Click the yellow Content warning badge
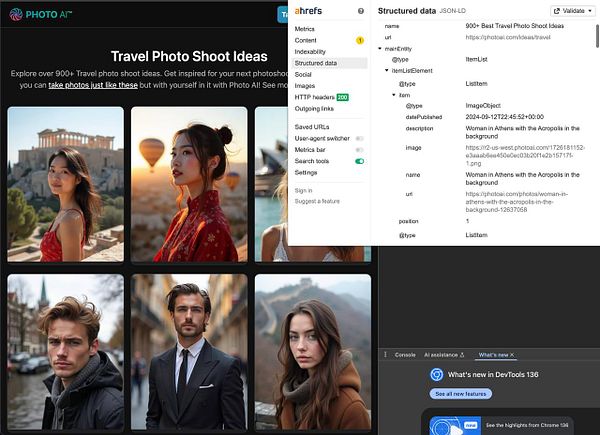The height and width of the screenshot is (435, 600). coord(360,40)
